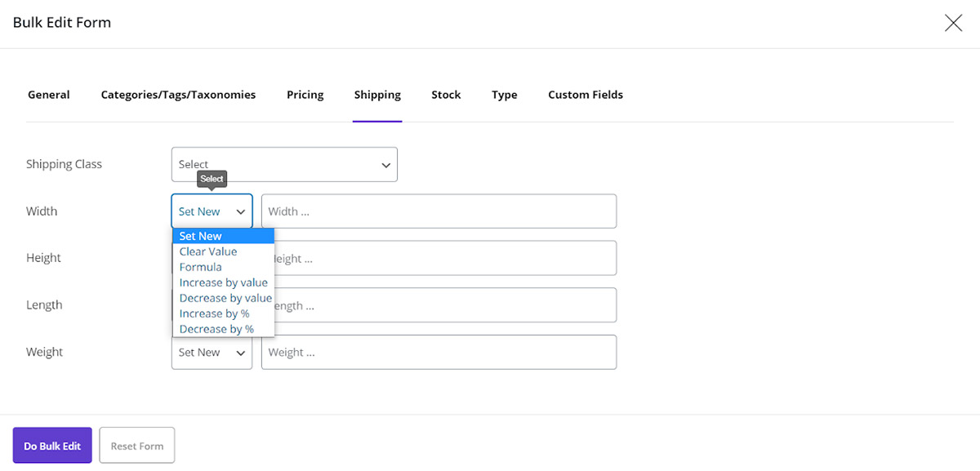Open the Pricing tab

click(x=305, y=95)
